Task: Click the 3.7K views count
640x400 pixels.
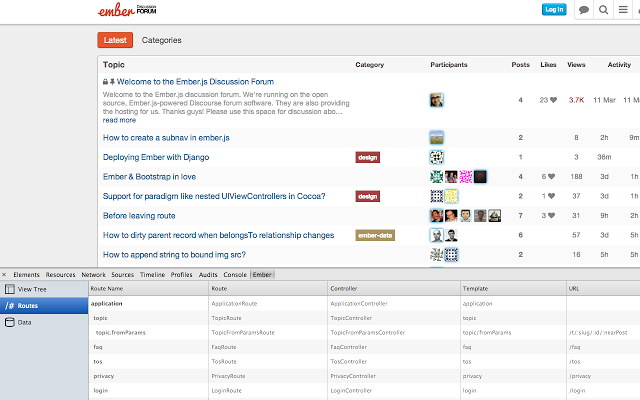Action: click(x=576, y=100)
